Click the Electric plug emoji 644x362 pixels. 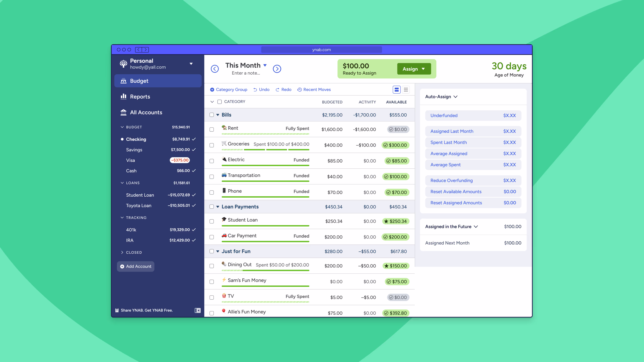coord(224,159)
